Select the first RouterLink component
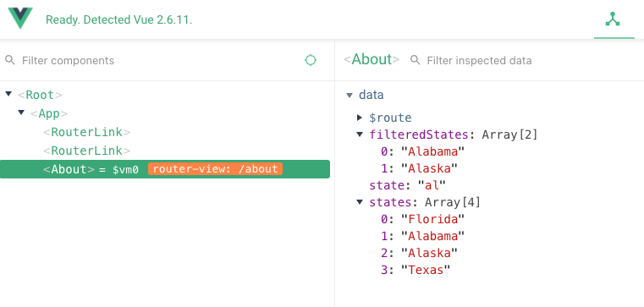 tap(86, 132)
